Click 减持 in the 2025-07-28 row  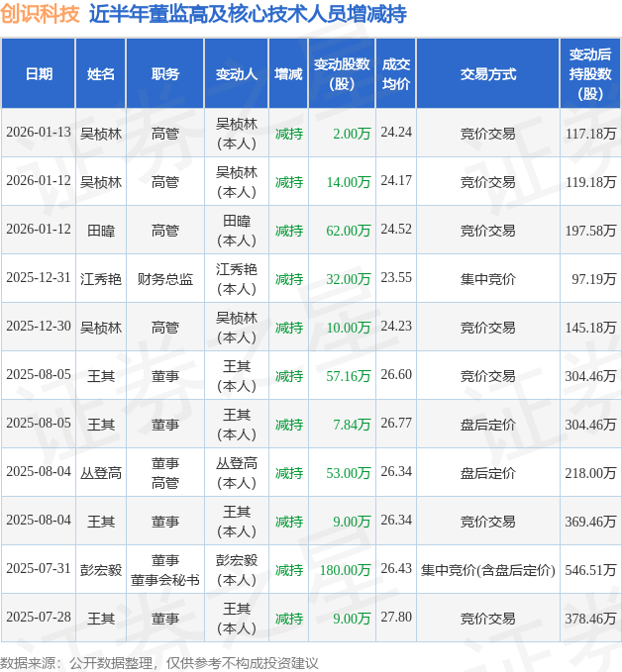[288, 619]
